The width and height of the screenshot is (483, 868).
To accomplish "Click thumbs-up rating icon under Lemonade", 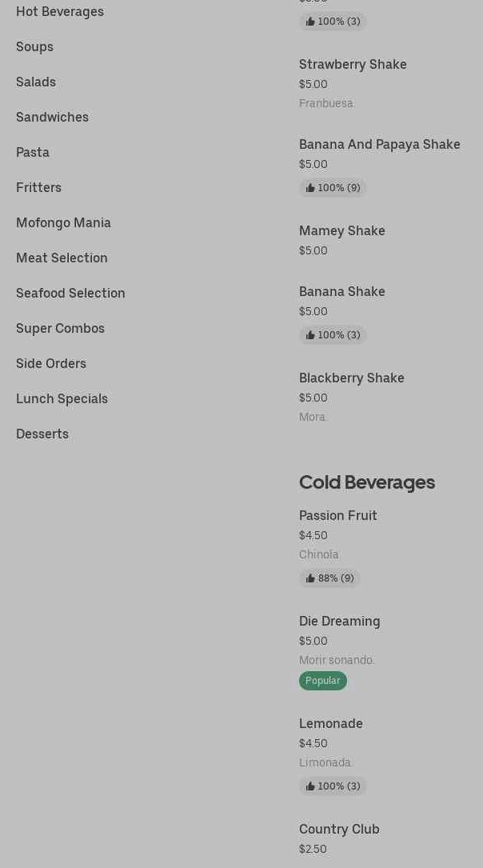I will (x=310, y=786).
